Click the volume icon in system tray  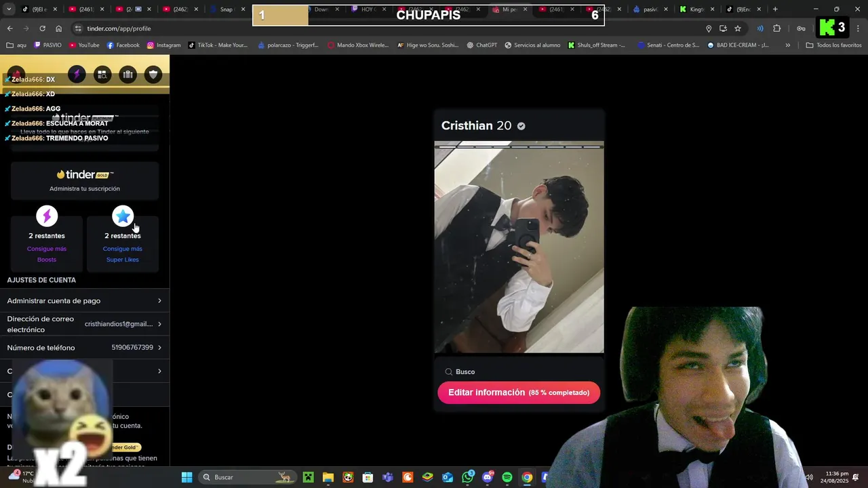[808, 477]
